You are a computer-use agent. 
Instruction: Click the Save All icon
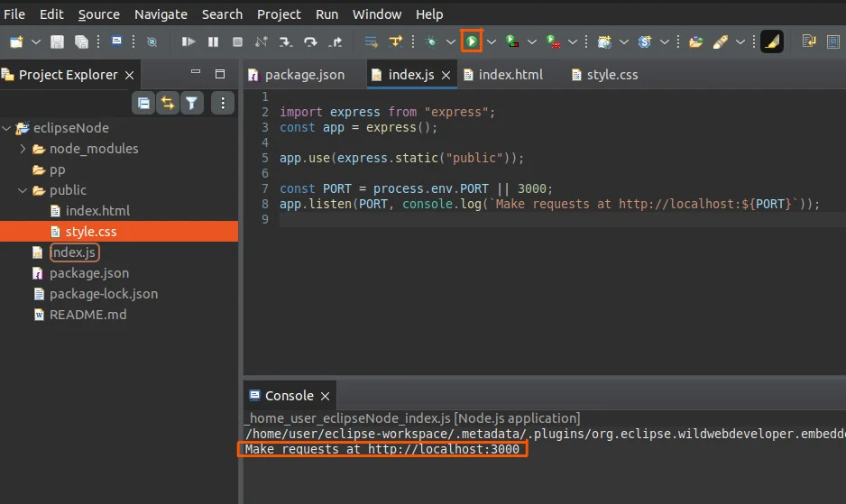point(81,41)
